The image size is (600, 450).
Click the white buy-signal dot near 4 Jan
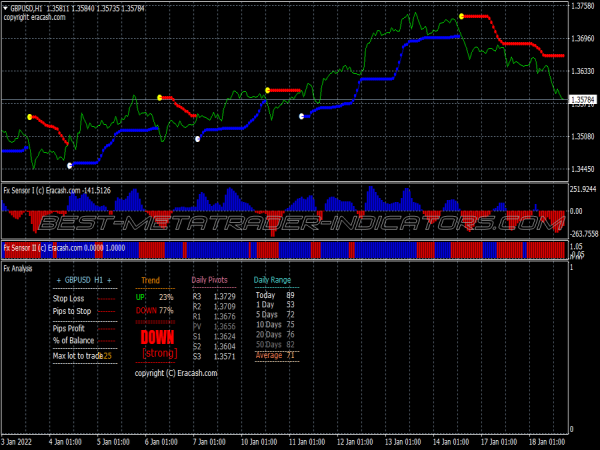[x=70, y=166]
